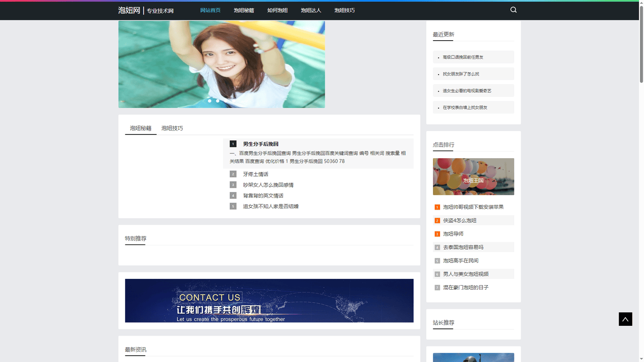
Task: Open the search icon in header
Action: (513, 10)
